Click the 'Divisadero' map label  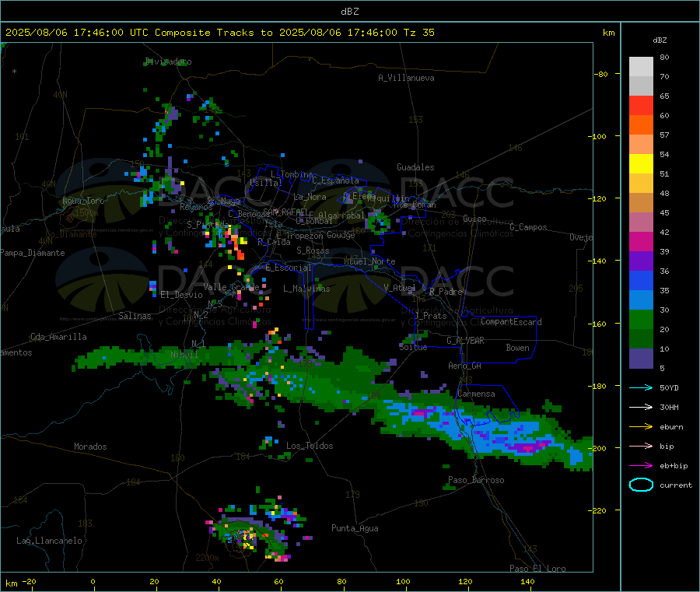pyautogui.click(x=169, y=61)
